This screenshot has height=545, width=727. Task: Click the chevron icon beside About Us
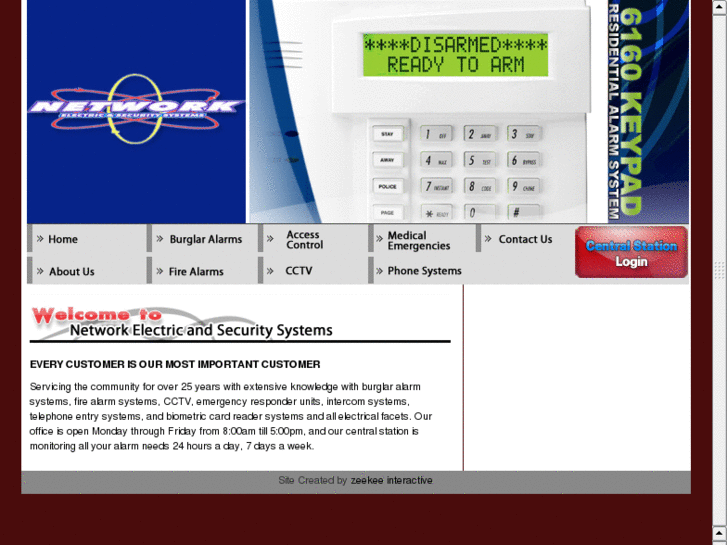(x=40, y=271)
